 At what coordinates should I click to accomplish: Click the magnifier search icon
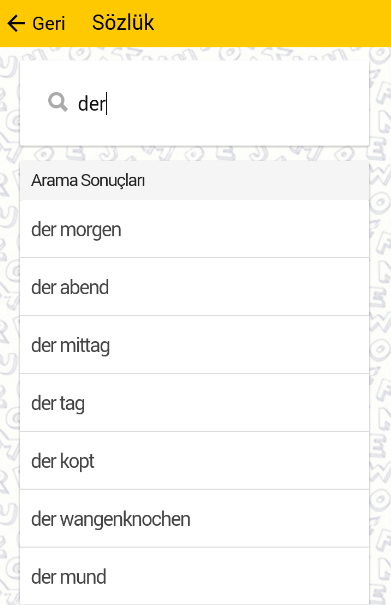tap(58, 102)
